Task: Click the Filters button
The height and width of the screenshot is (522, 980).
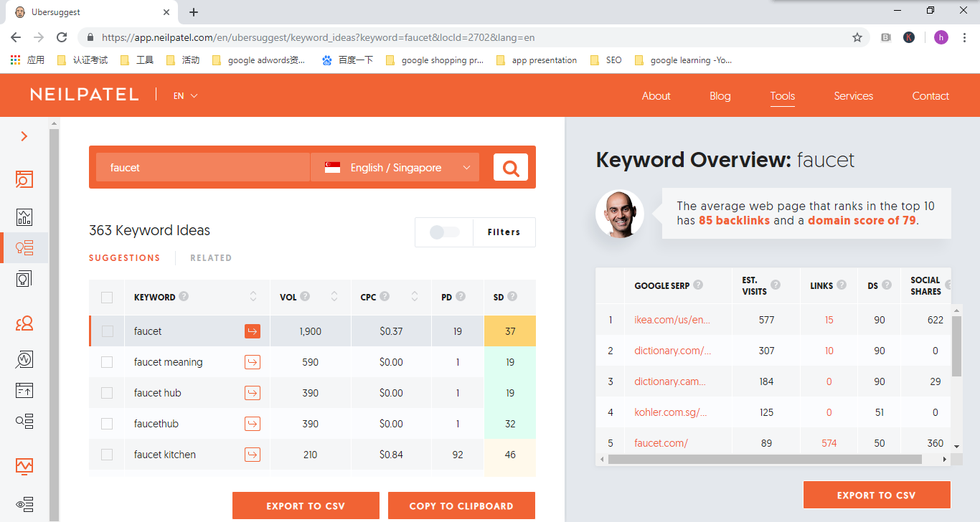Action: pyautogui.click(x=504, y=232)
